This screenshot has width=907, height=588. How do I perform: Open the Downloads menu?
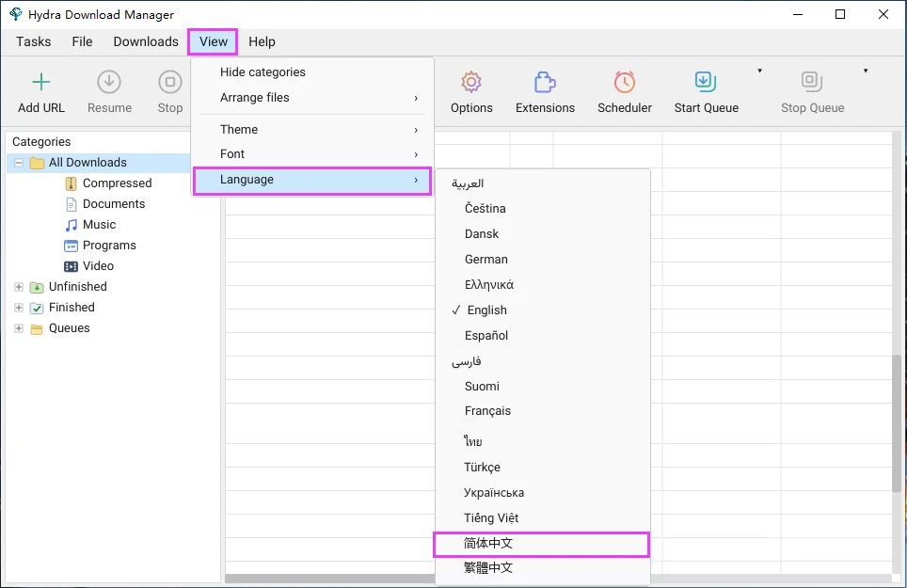tap(146, 41)
